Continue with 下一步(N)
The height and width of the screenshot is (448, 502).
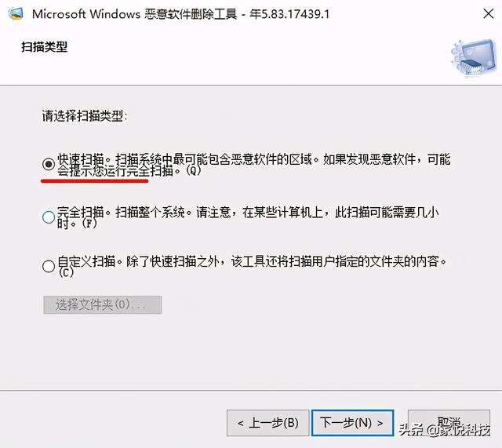(x=352, y=423)
